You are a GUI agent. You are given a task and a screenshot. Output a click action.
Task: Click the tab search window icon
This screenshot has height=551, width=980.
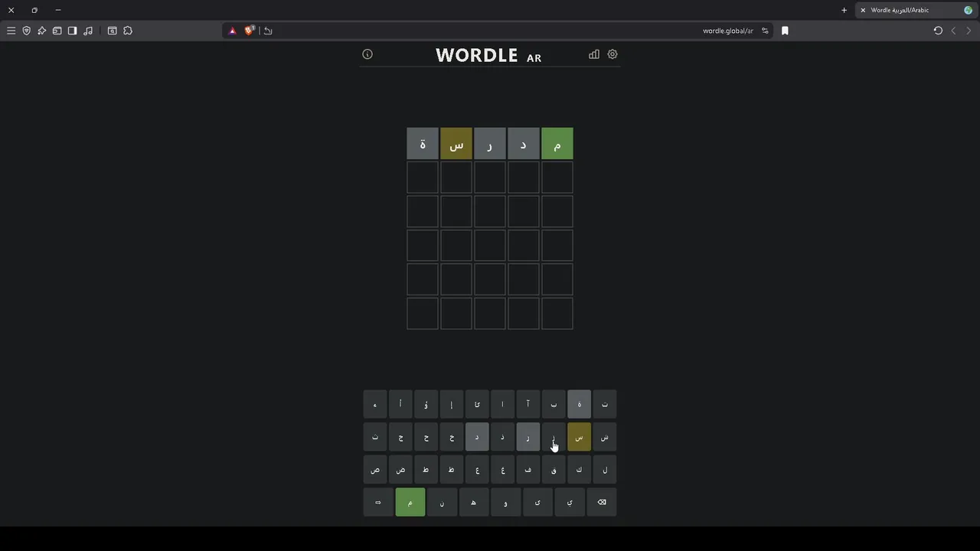113,31
